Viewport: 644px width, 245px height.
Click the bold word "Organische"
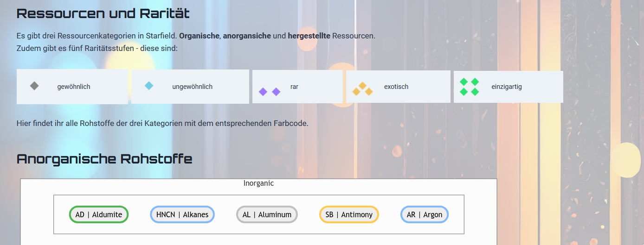(x=199, y=36)
